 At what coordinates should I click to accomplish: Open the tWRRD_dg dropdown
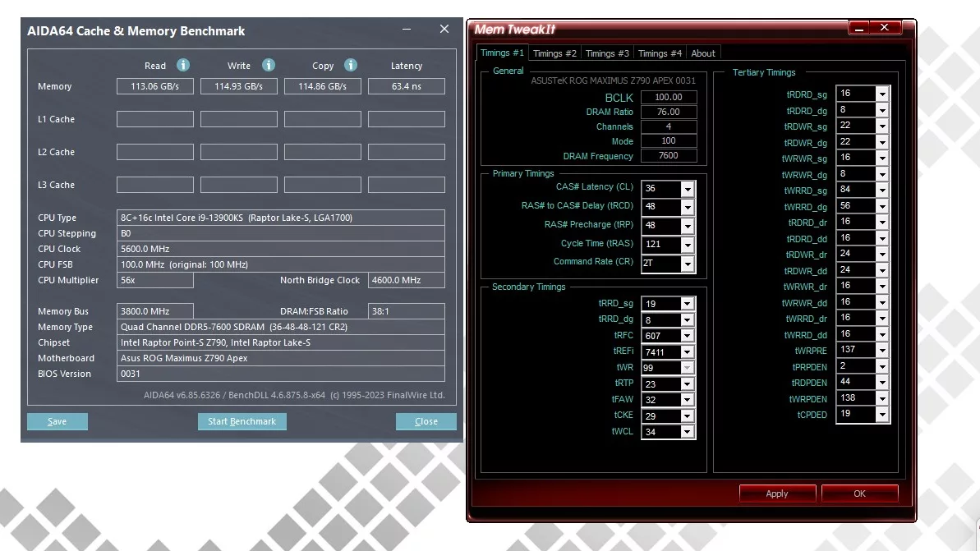coord(882,206)
